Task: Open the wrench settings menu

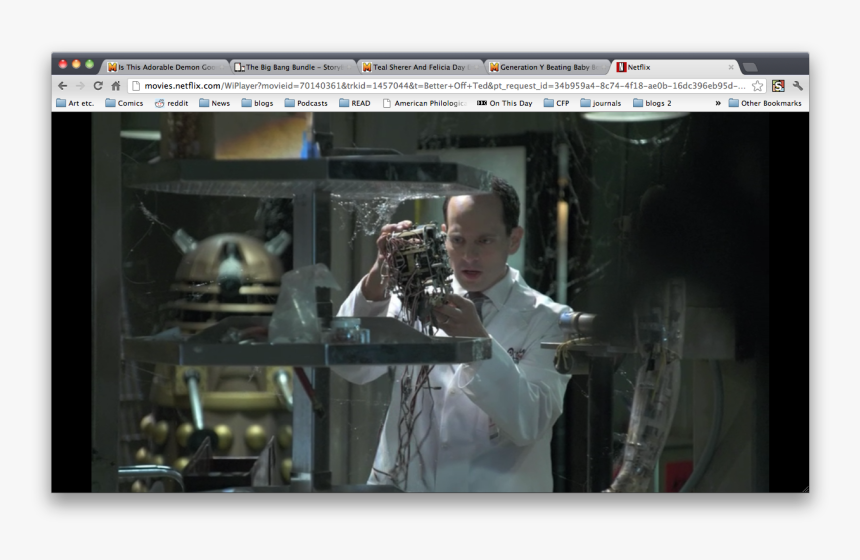Action: pos(797,86)
